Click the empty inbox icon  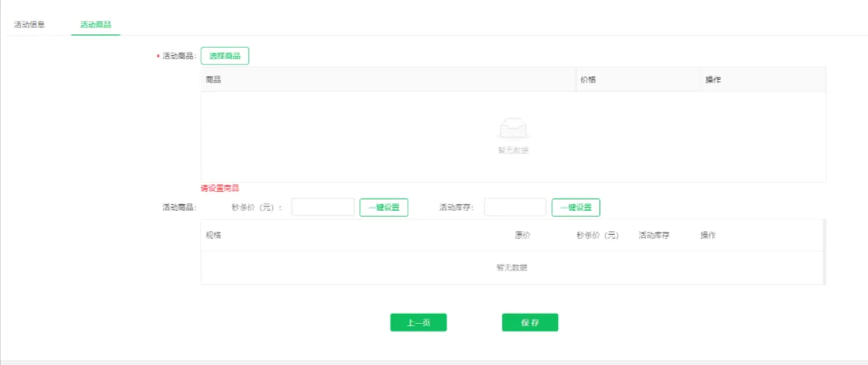tap(514, 128)
